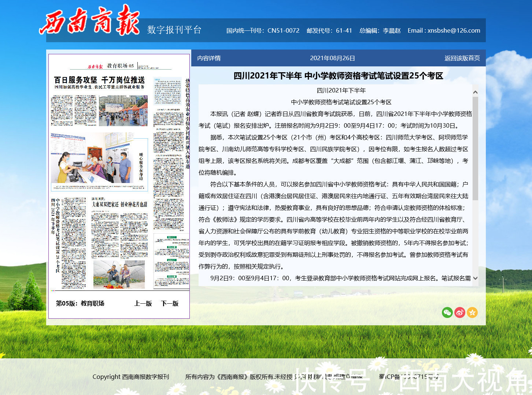The width and height of the screenshot is (532, 395).
Task: Share the article to Weibo
Action: click(460, 312)
